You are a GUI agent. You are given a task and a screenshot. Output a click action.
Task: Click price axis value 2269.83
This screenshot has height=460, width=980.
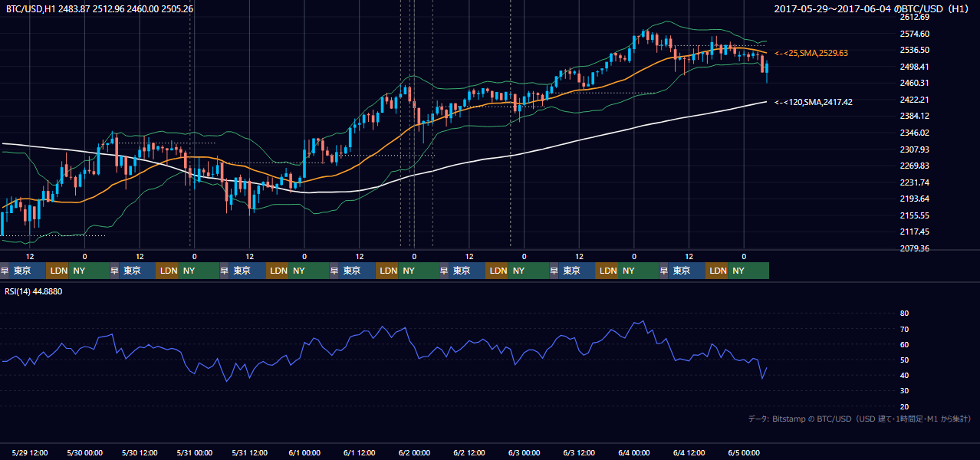click(914, 166)
